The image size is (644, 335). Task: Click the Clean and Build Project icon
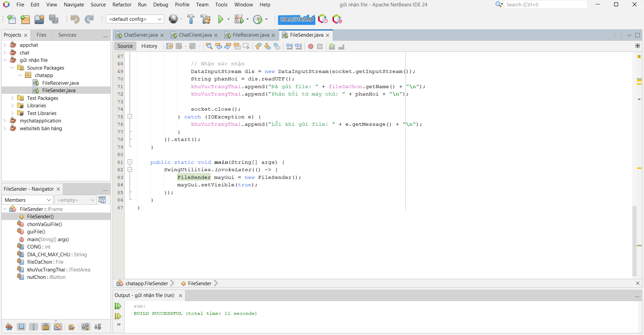205,20
